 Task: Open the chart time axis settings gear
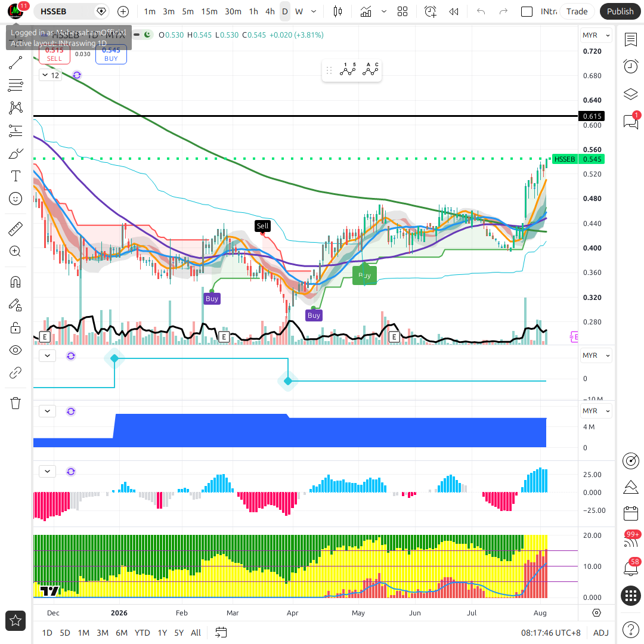coord(596,613)
